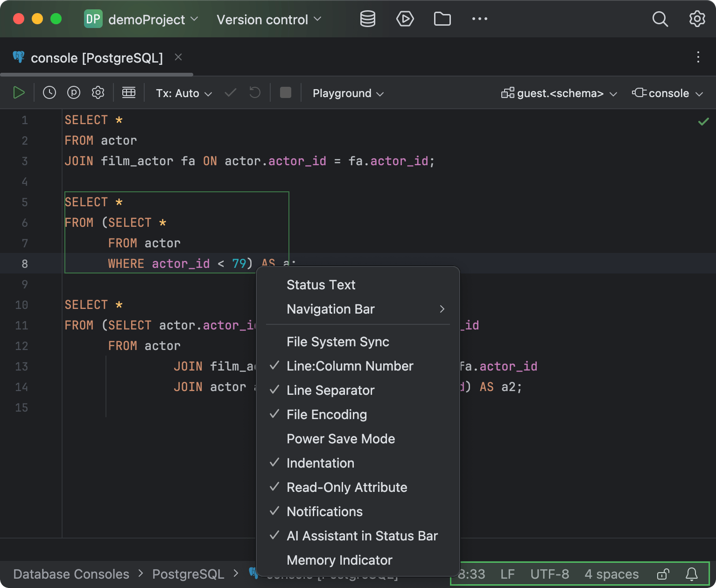Enable Power Save Mode in the menu
This screenshot has width=716, height=588.
[341, 439]
